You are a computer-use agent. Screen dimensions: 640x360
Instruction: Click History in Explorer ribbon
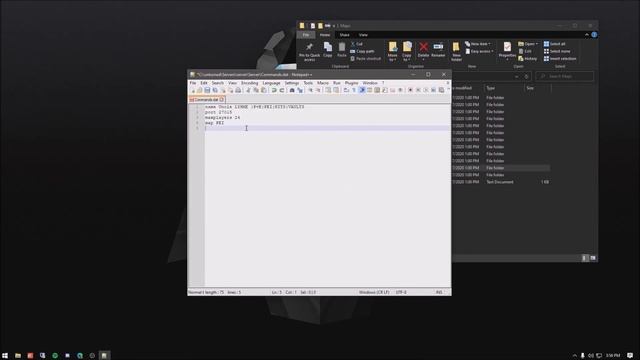(528, 59)
